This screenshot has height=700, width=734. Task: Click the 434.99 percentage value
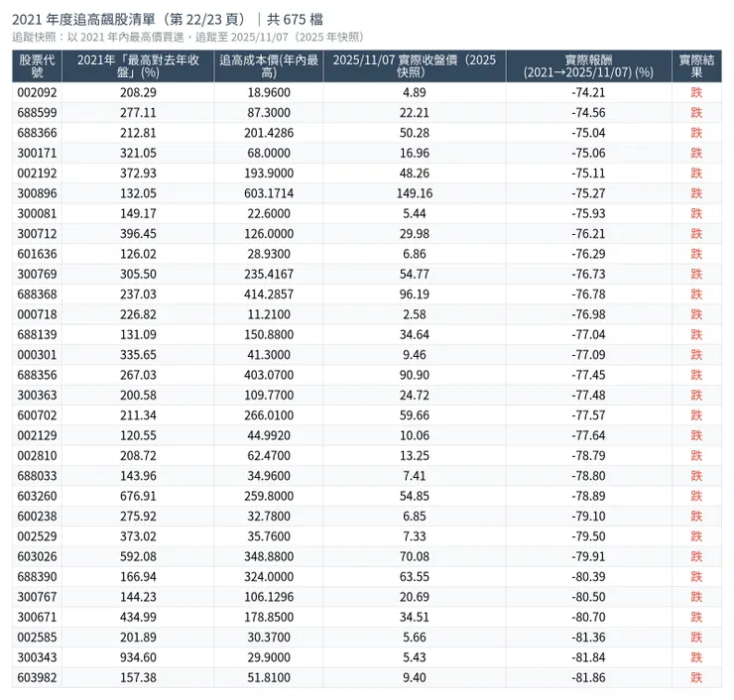[x=138, y=617]
